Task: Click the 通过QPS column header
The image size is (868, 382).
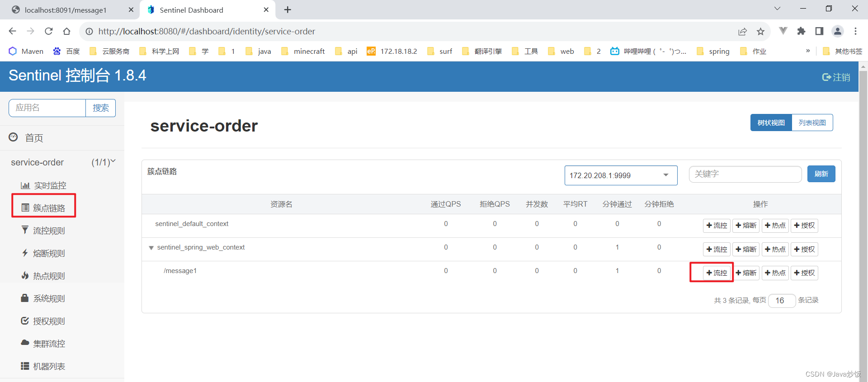Action: (x=445, y=204)
